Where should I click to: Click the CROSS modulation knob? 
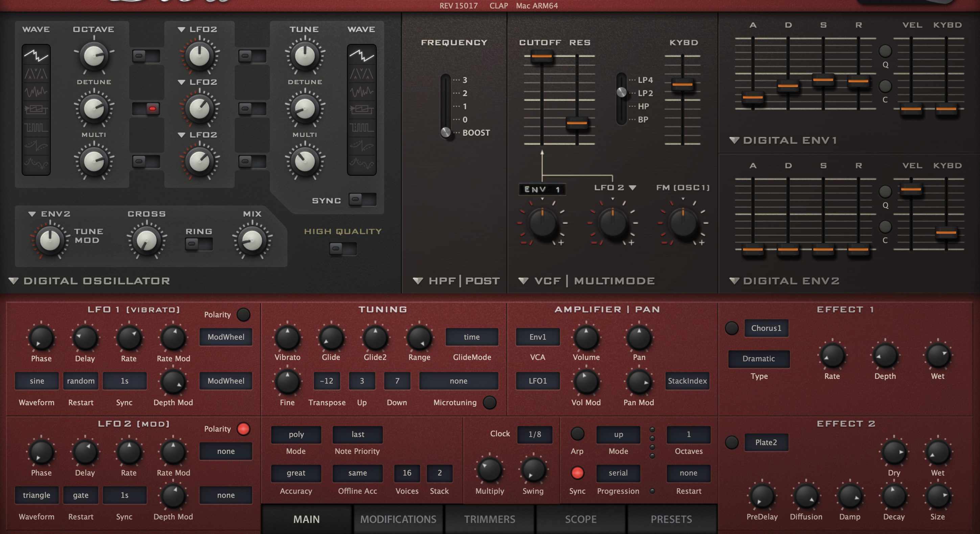pos(146,240)
